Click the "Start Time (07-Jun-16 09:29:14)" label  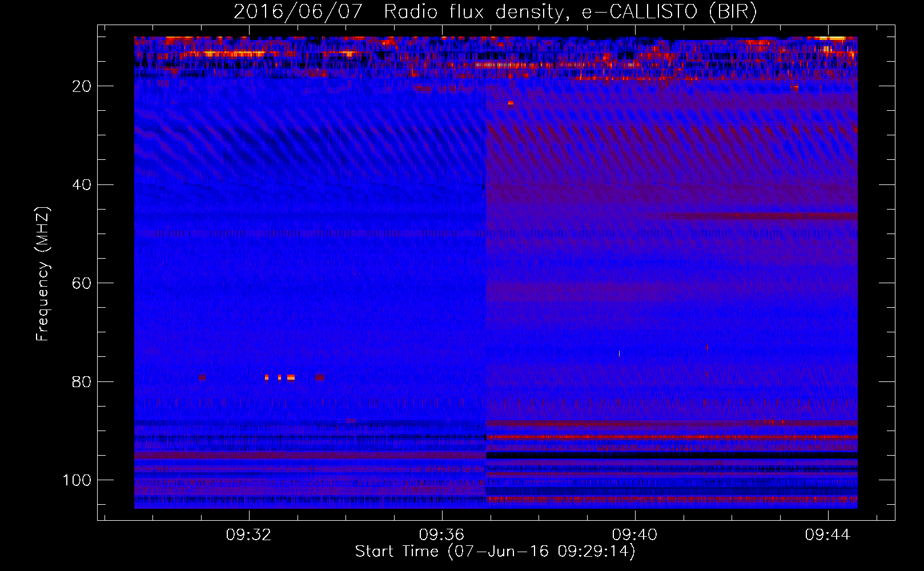495,552
